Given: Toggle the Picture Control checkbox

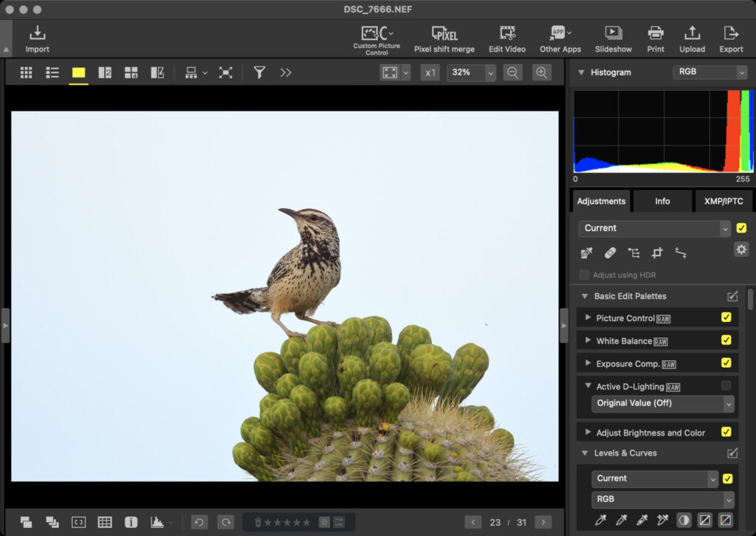Looking at the screenshot, I should click(726, 317).
